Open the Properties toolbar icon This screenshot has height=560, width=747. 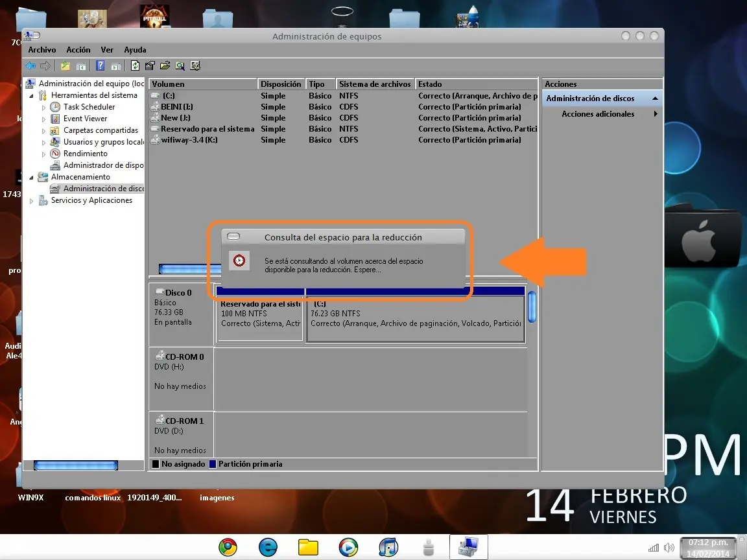tap(150, 65)
